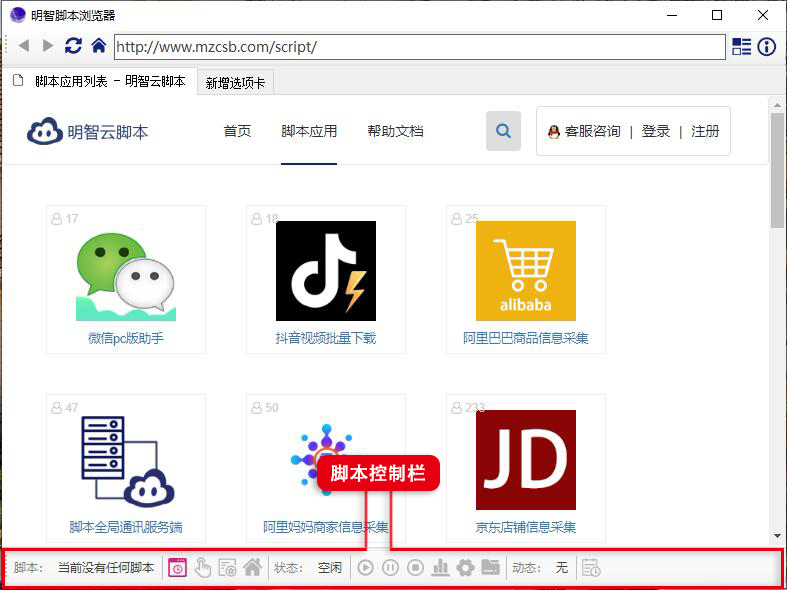Refresh the current page
787x590 pixels.
[x=73, y=46]
